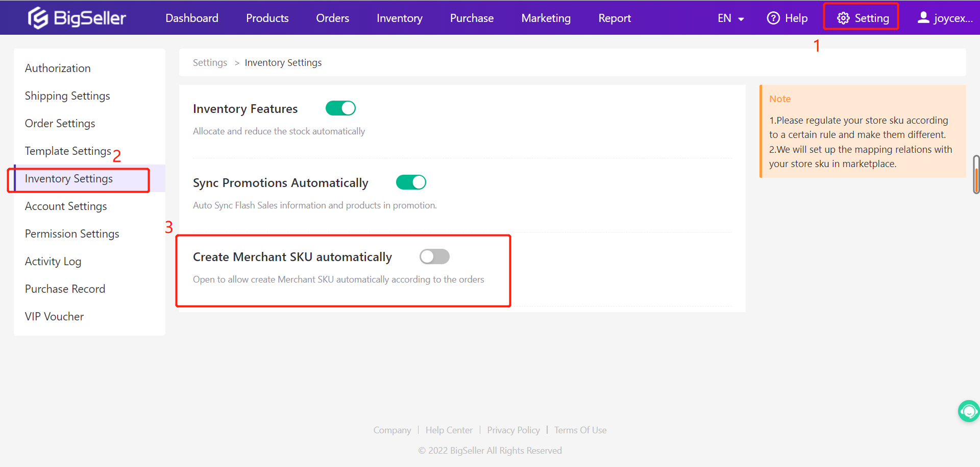Click the Inventory Settings breadcrumb text
Image resolution: width=980 pixels, height=467 pixels.
pos(283,62)
